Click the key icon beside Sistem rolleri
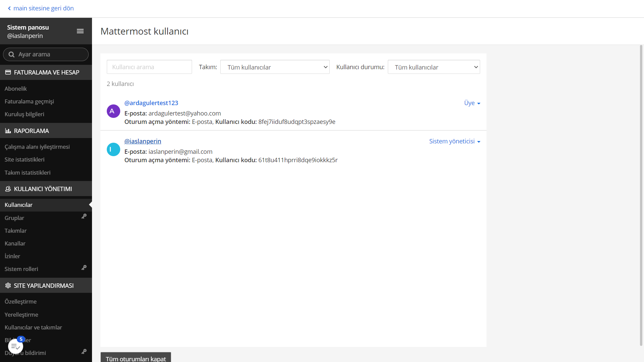Image resolution: width=644 pixels, height=362 pixels. 84,268
